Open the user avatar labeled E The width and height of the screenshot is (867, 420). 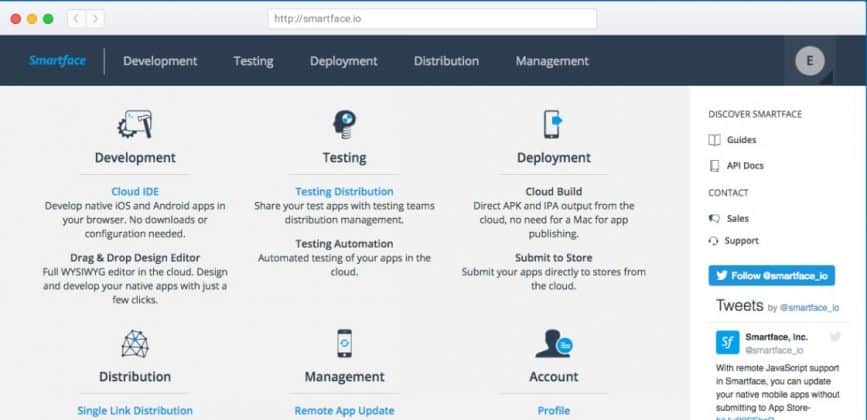point(809,61)
